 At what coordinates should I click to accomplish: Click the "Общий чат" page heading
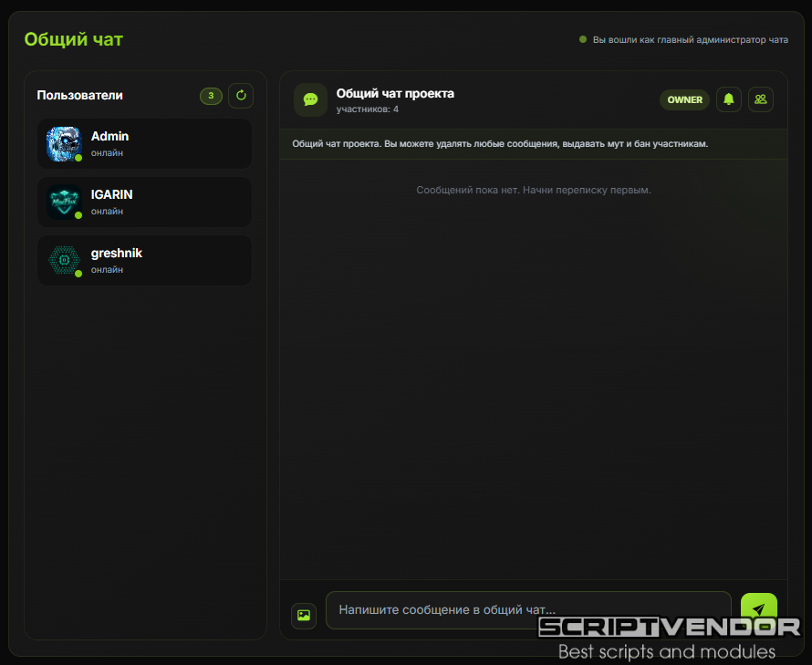73,39
